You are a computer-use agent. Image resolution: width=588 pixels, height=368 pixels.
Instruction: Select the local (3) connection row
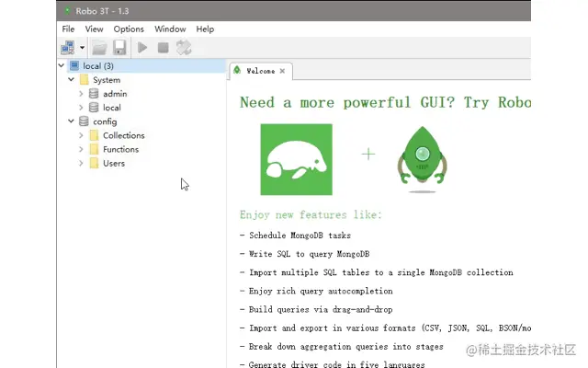(147, 65)
